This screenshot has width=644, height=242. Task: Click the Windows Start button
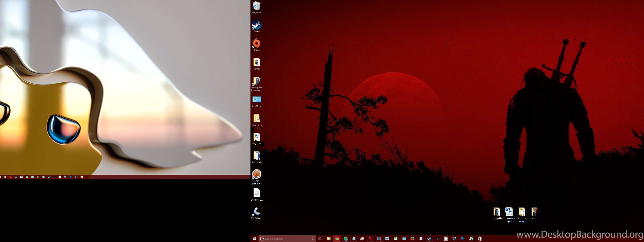click(254, 238)
